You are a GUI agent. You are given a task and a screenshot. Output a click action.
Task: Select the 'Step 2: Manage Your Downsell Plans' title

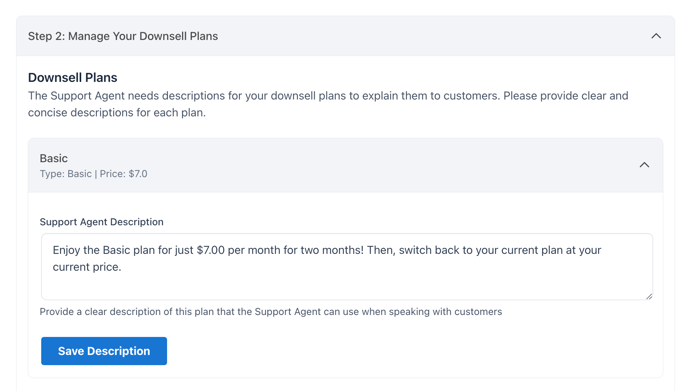(123, 36)
